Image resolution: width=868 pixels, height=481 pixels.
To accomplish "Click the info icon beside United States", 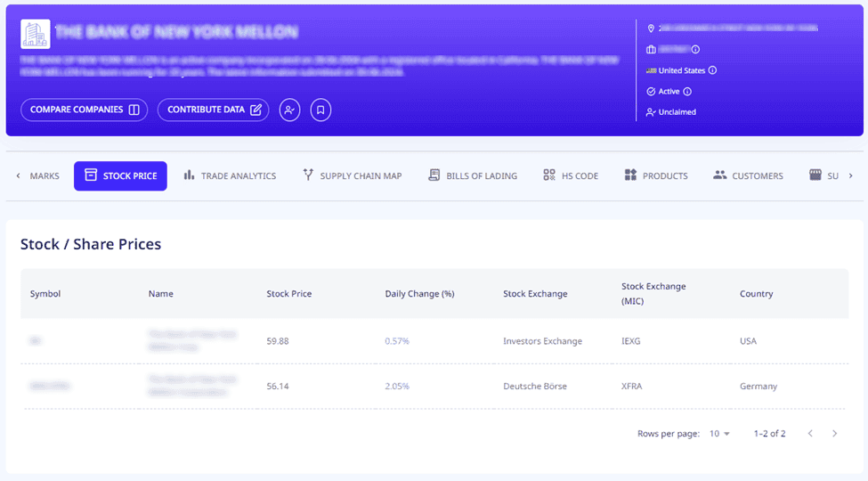I will pyautogui.click(x=712, y=70).
